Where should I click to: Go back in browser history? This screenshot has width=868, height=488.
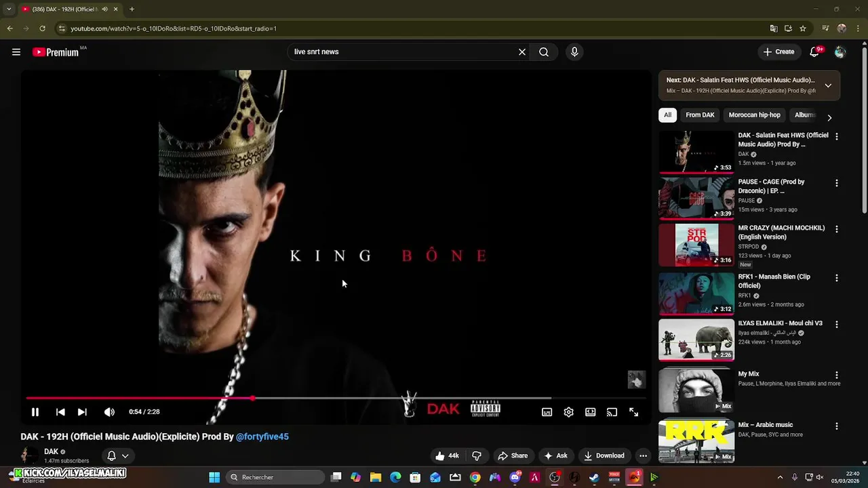9,28
